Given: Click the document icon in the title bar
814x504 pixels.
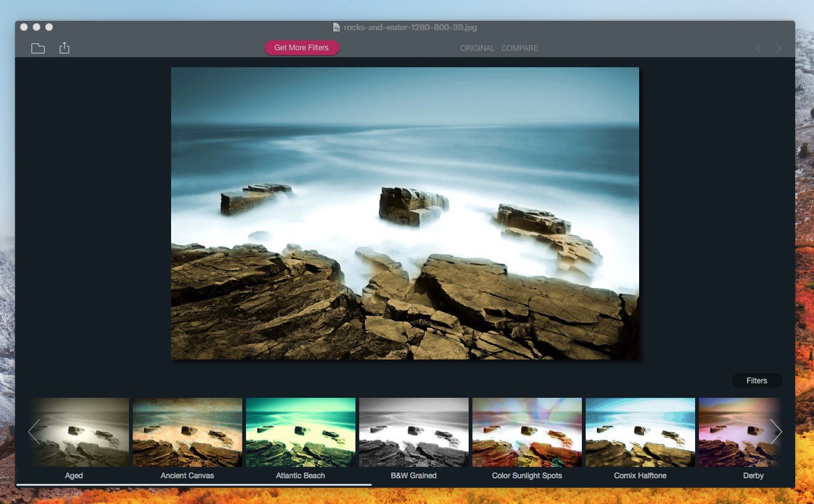Looking at the screenshot, I should coord(336,27).
